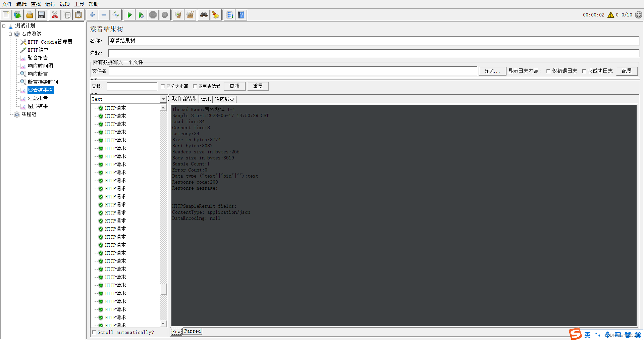Click the Reset search icon
The width and height of the screenshot is (644, 340).
click(x=216, y=15)
